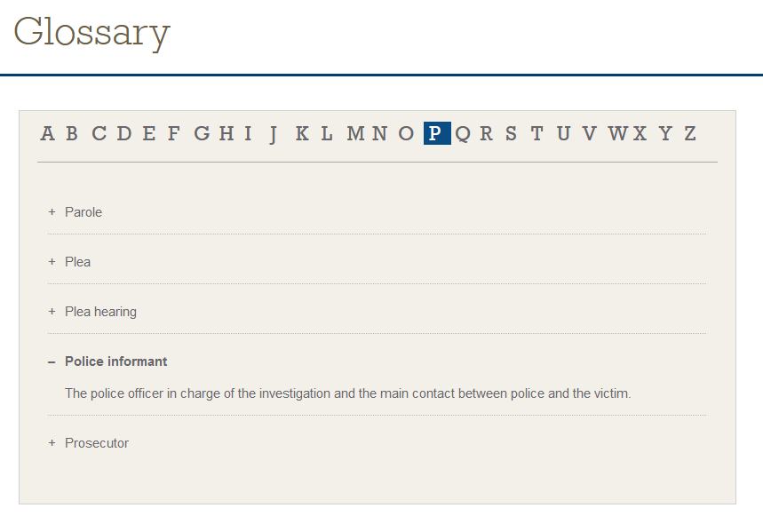The width and height of the screenshot is (763, 532).
Task: Click the plus icon beside Parole
Action: pyautogui.click(x=52, y=212)
